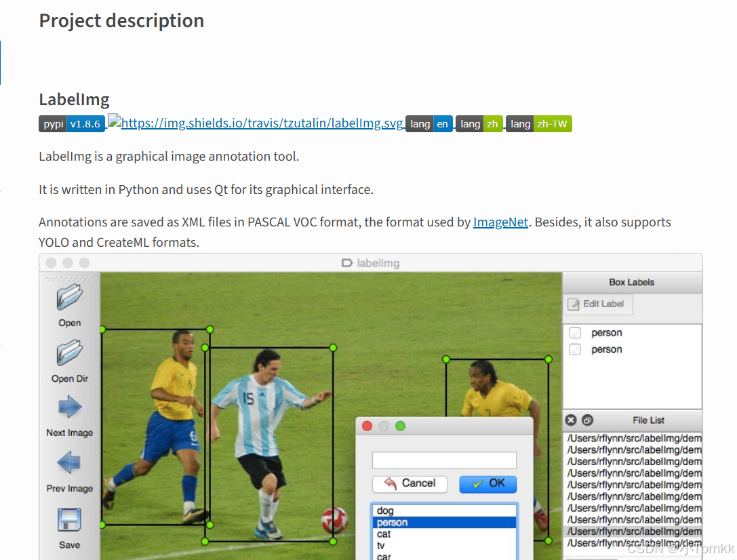Click the green zoom dot of label dialog
The image size is (737, 560).
point(401,426)
